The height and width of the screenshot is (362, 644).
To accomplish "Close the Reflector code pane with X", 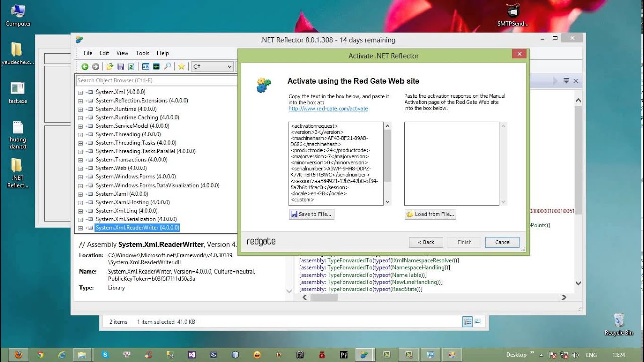I will coord(576,81).
